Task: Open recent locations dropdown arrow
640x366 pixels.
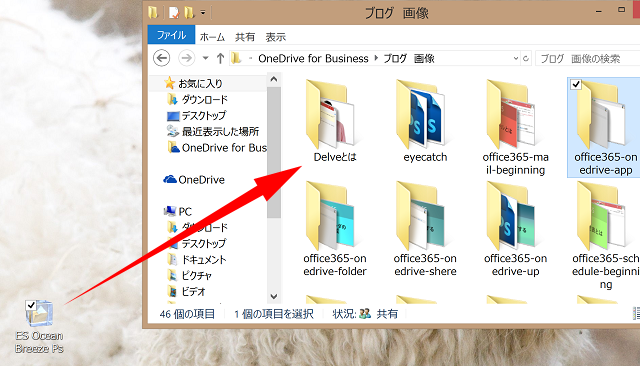Action: tap(206, 58)
